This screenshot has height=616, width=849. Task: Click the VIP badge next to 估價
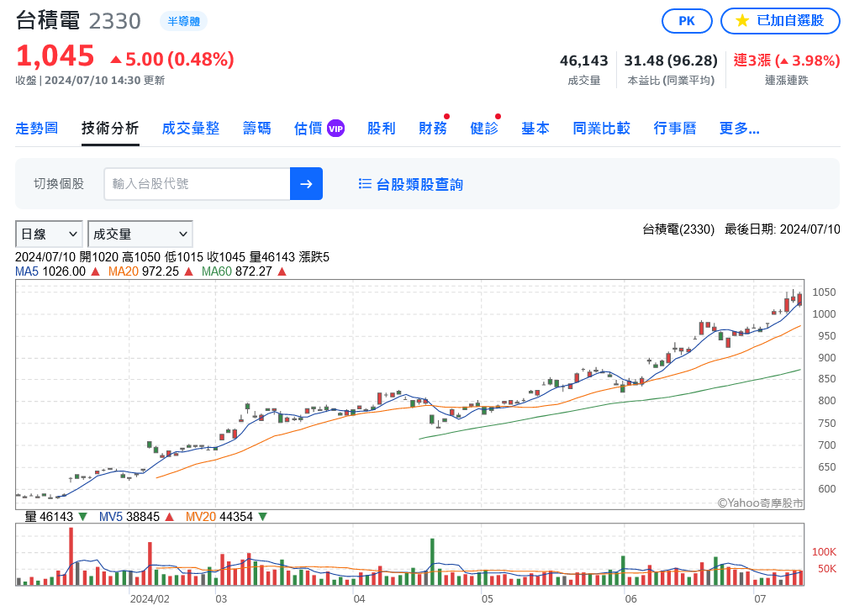[x=335, y=129]
